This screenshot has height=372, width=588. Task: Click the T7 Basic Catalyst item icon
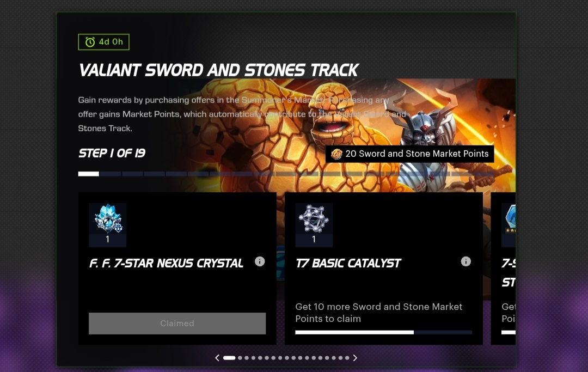point(314,219)
